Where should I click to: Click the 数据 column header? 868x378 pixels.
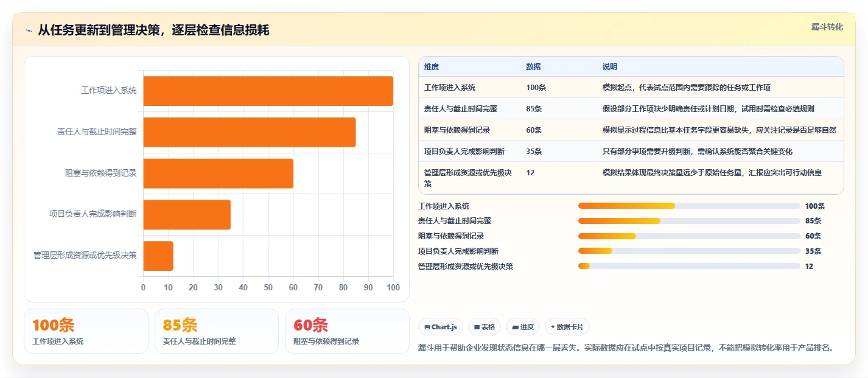click(534, 67)
